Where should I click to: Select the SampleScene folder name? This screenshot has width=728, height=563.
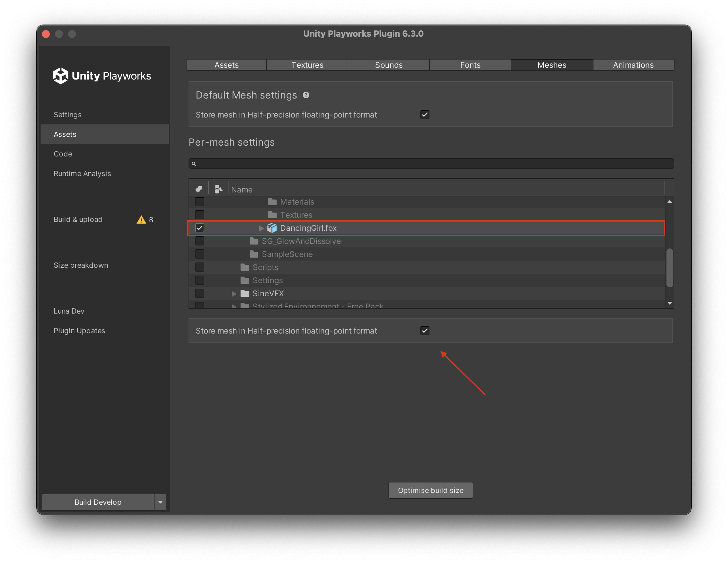tap(287, 254)
